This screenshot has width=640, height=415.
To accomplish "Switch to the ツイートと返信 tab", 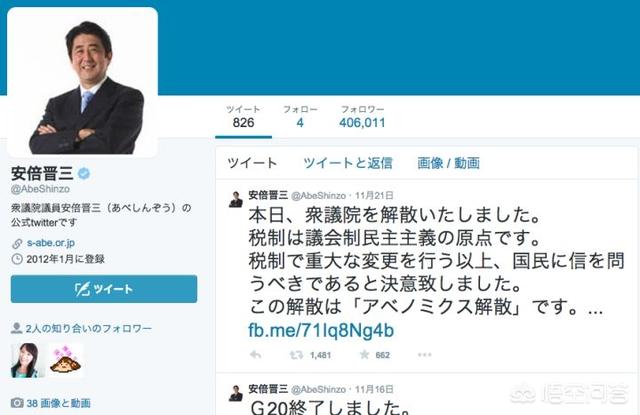I will pos(348,163).
